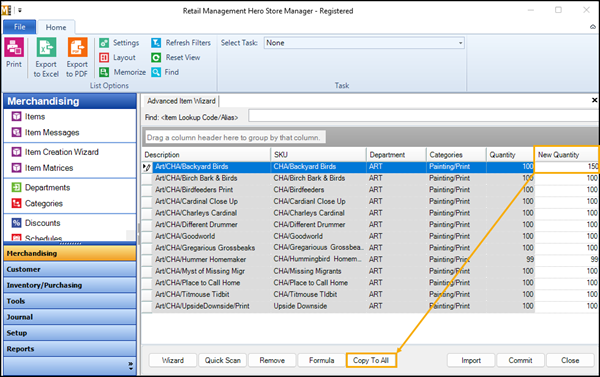Sort by Department column header
Image resolution: width=600 pixels, height=377 pixels.
396,155
